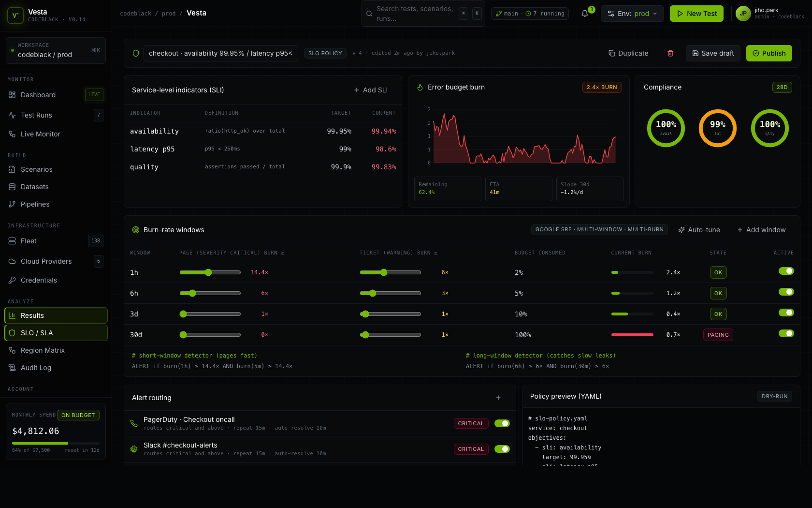Click the plus icon in Alert routing
This screenshot has width=812, height=508.
[498, 398]
